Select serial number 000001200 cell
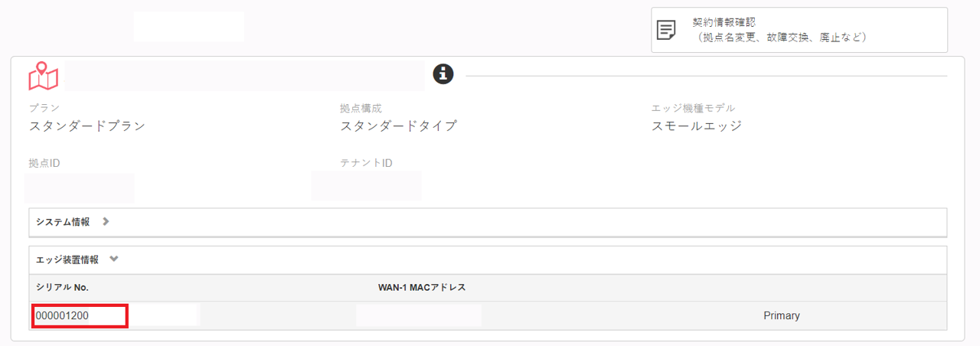The height and width of the screenshot is (346, 980). point(80,315)
